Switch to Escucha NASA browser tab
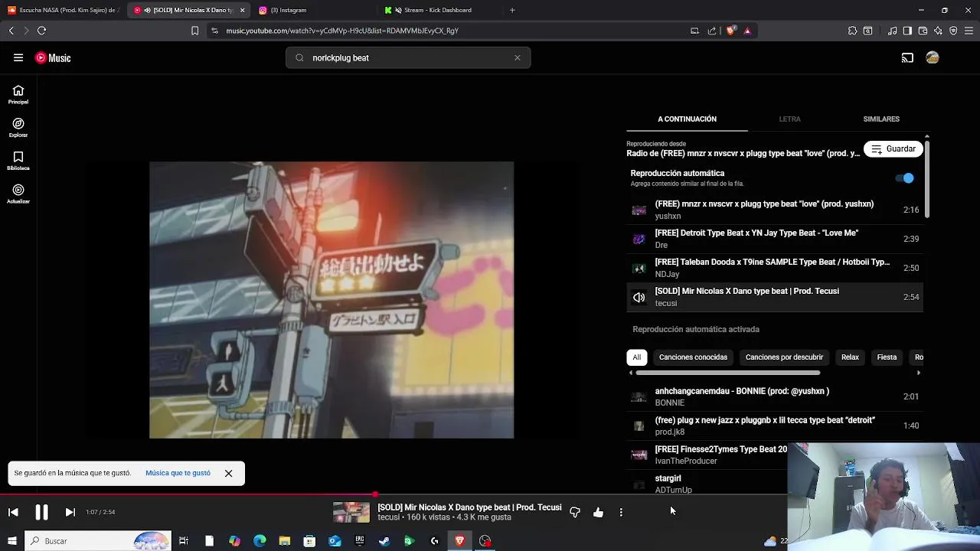Image resolution: width=980 pixels, height=551 pixels. pos(63,10)
